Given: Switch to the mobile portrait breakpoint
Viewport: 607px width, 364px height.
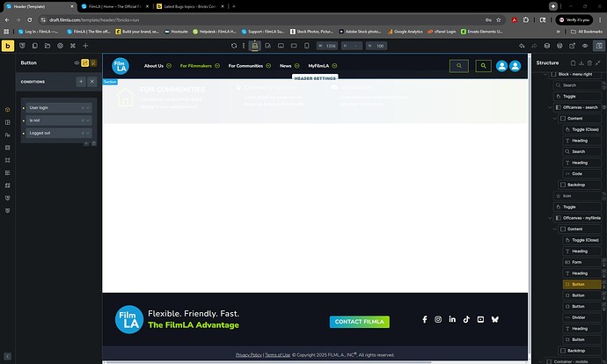Looking at the screenshot, I should pyautogui.click(x=307, y=46).
